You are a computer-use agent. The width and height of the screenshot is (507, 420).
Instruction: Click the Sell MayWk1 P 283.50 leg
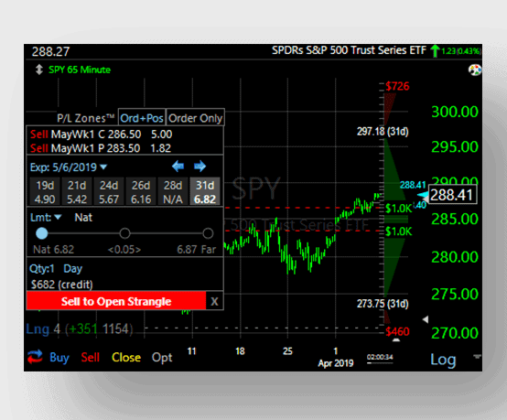point(101,148)
